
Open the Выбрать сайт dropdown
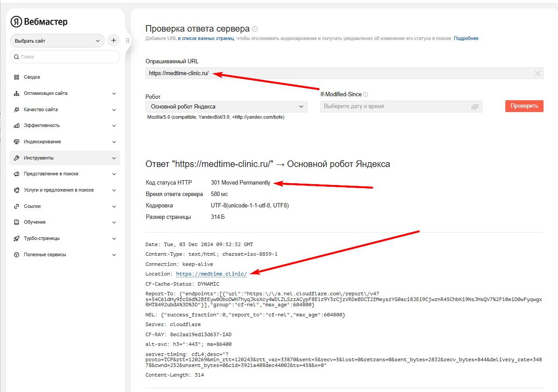point(57,41)
